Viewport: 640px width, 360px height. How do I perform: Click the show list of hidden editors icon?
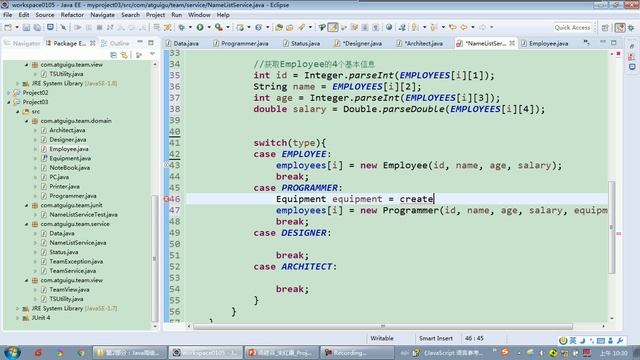tap(587, 42)
